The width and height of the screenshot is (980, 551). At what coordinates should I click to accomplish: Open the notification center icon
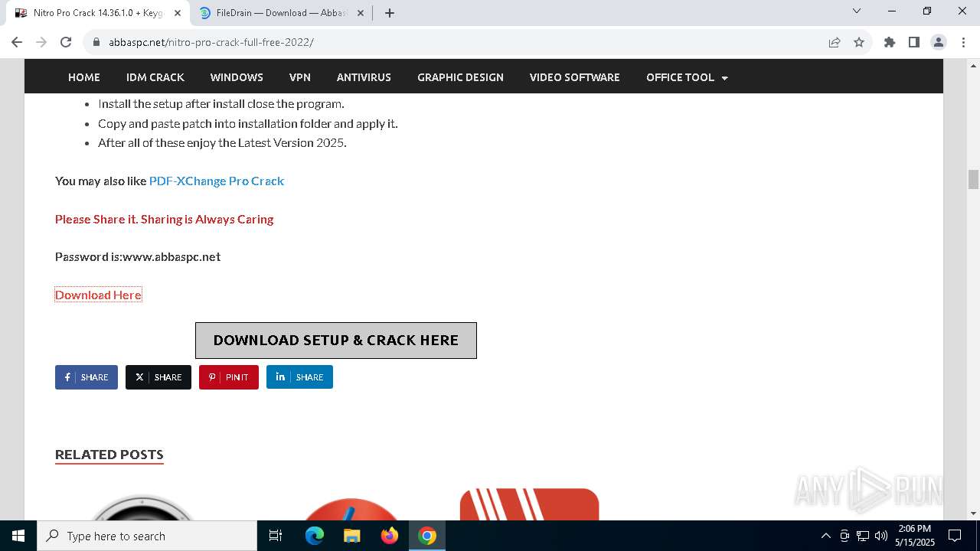tap(955, 536)
